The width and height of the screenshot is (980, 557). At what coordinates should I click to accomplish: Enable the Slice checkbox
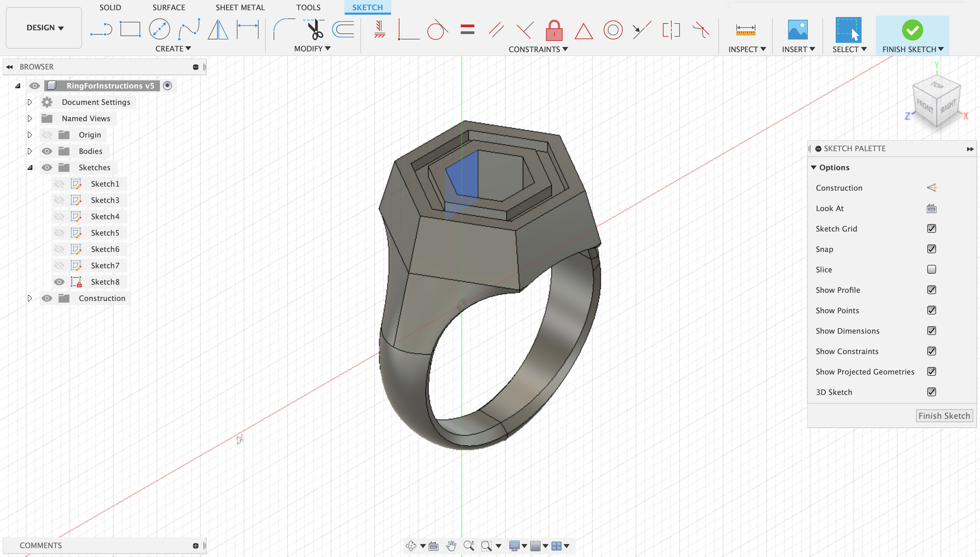[931, 269]
